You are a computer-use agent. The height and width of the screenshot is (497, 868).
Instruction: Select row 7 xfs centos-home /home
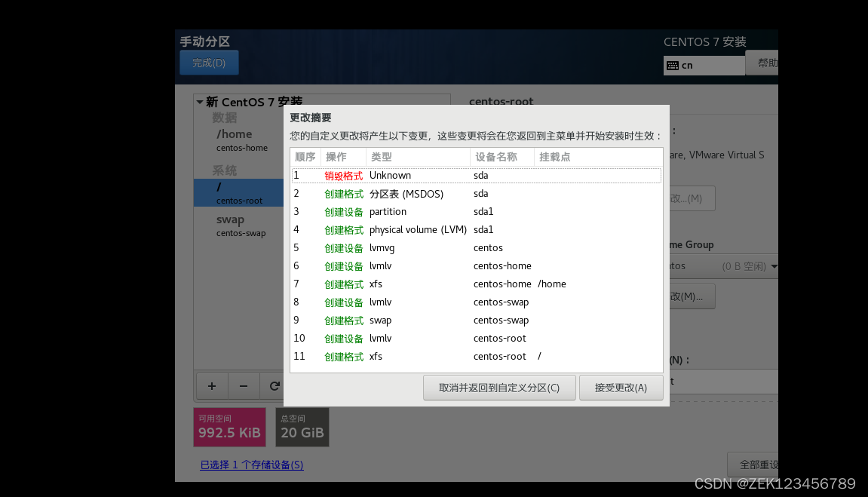pyautogui.click(x=477, y=284)
